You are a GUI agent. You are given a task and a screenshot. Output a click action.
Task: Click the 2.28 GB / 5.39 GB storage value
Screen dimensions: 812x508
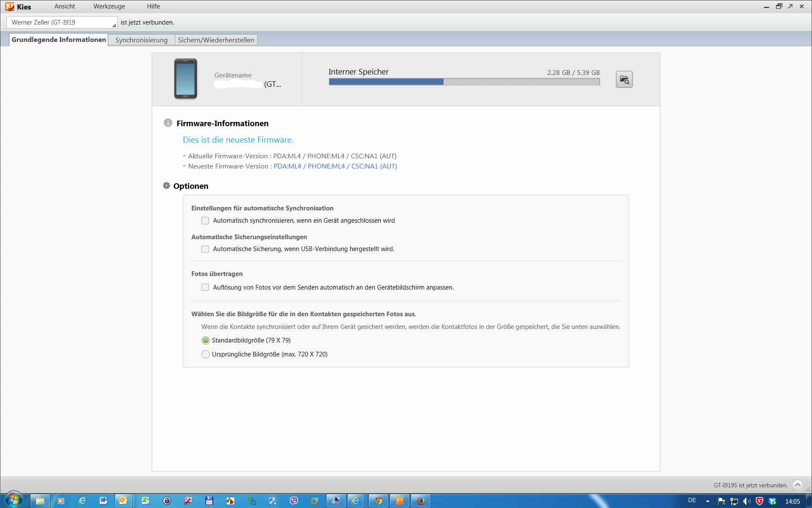coord(573,73)
